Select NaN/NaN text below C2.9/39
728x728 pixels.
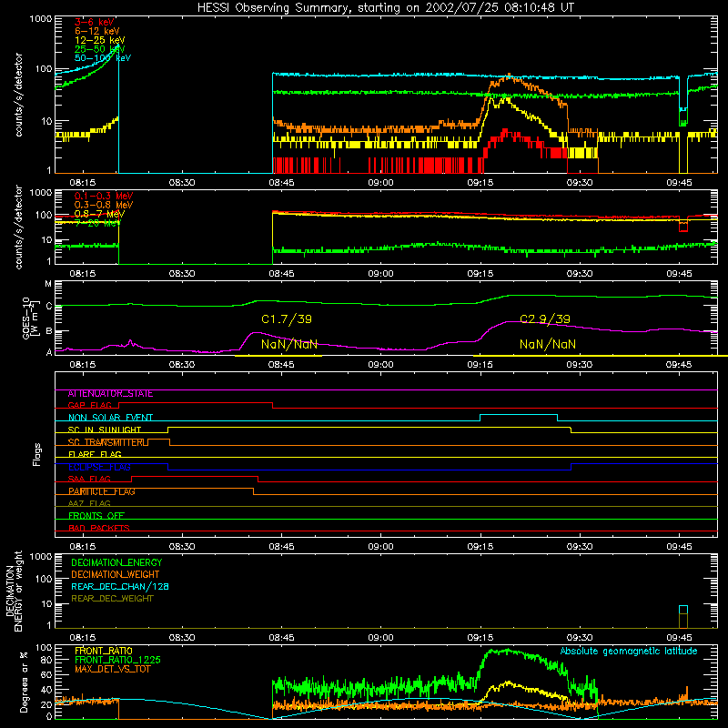pos(548,344)
